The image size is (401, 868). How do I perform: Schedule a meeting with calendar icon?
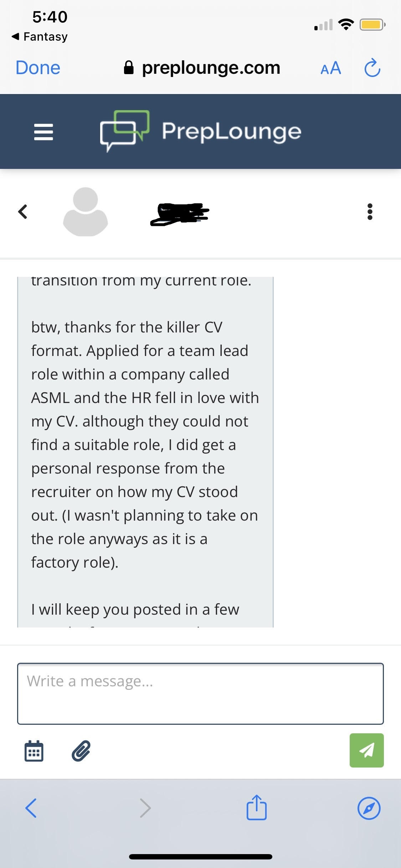point(34,750)
